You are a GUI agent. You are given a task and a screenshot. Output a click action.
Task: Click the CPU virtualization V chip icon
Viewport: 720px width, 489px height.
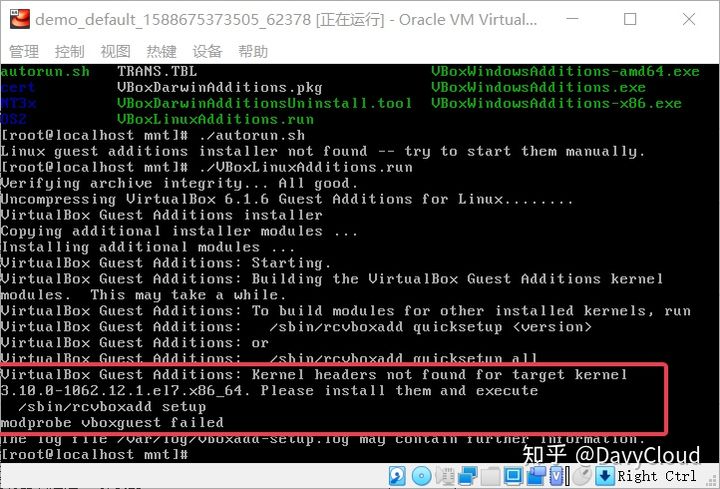pyautogui.click(x=559, y=476)
